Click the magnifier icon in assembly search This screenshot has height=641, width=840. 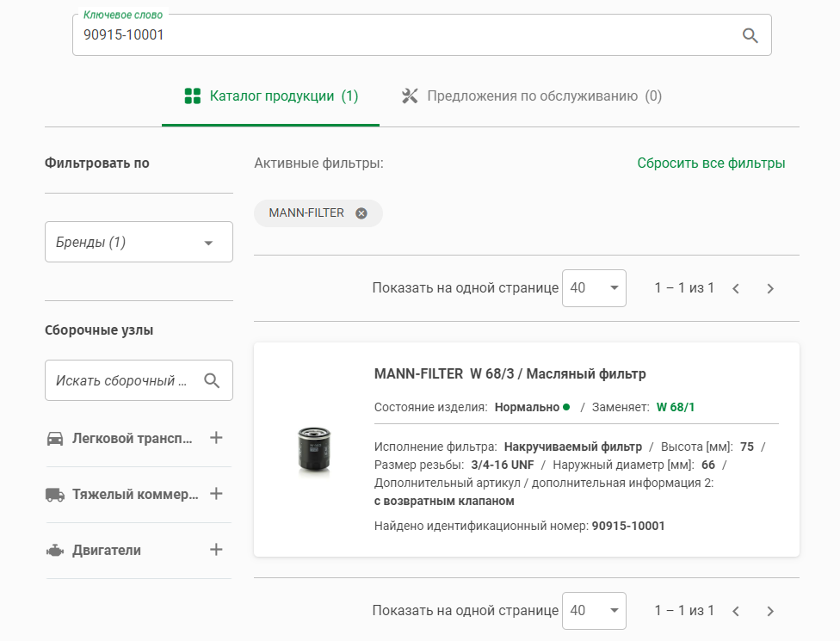point(212,381)
